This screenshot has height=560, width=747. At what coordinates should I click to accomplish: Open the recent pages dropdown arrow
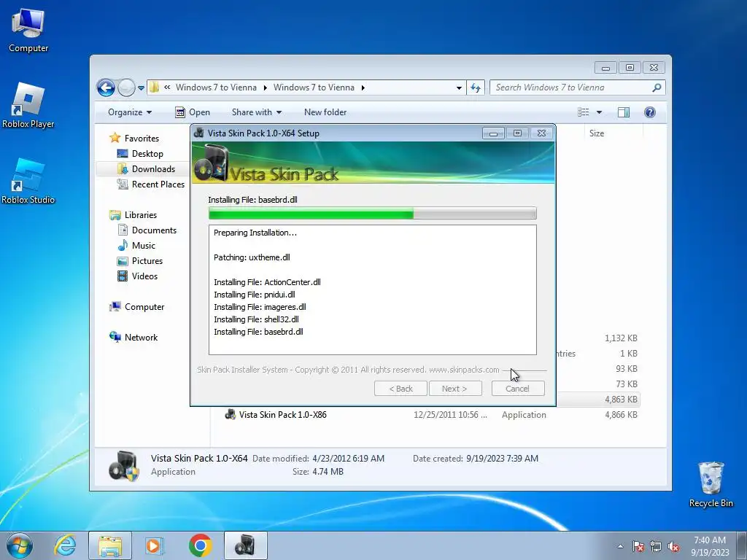(141, 88)
